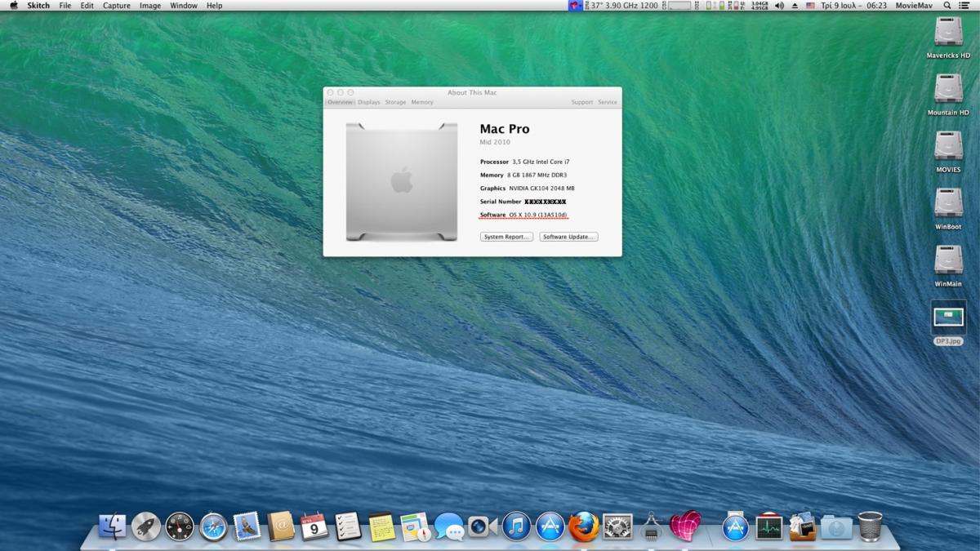Screen dimensions: 980x551
Task: Click the Skitch heart menu bar icon
Action: pos(577,6)
